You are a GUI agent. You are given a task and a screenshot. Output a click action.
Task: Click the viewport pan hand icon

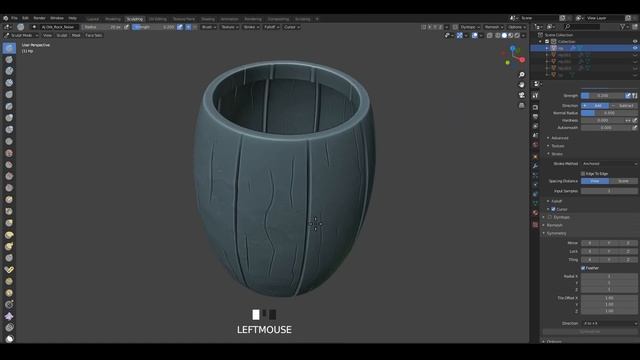(x=522, y=85)
